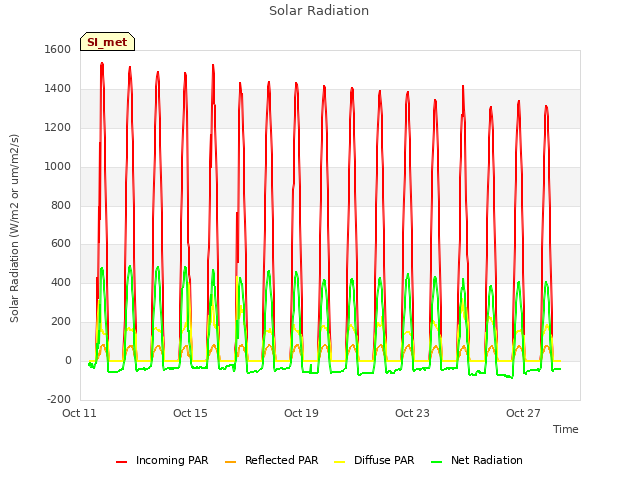Toggle the Incoming PAR legend entry
This screenshot has height=480, width=640.
click(x=162, y=460)
